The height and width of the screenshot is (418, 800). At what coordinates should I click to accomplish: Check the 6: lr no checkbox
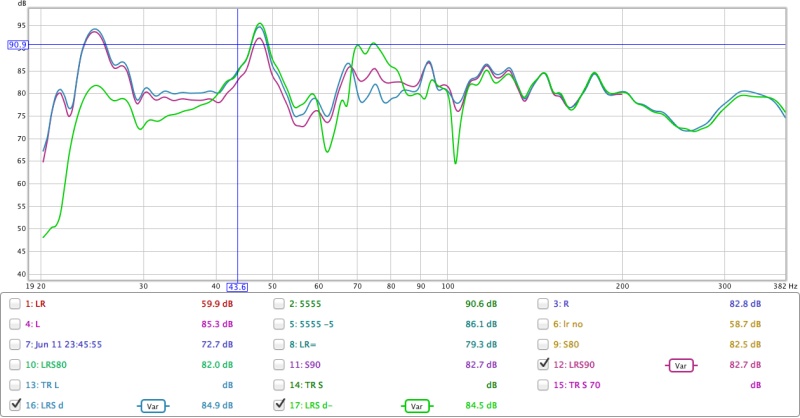(x=545, y=324)
